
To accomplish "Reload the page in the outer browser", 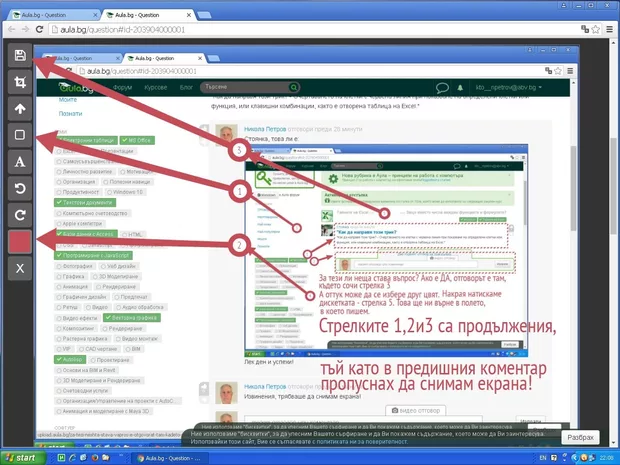I will click(x=39, y=29).
